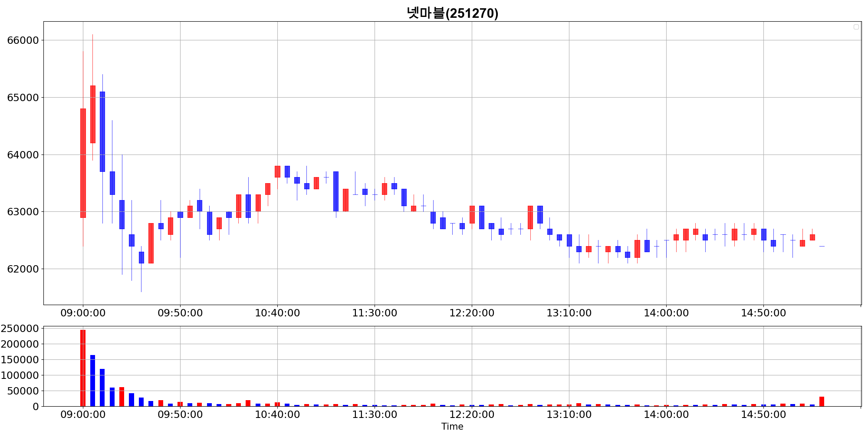The height and width of the screenshot is (434, 868).
Task: Select the blue candlestick opening near 65100
Action: 102,132
